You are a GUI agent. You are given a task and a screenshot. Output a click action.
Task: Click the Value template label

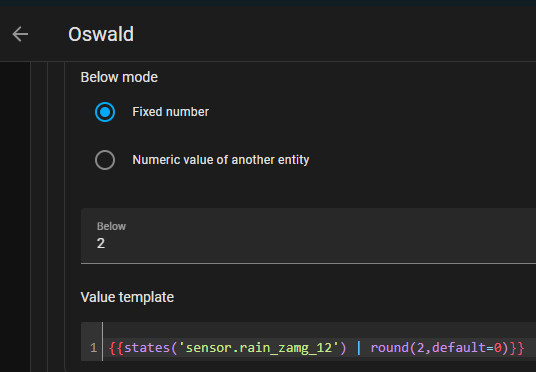pos(127,297)
